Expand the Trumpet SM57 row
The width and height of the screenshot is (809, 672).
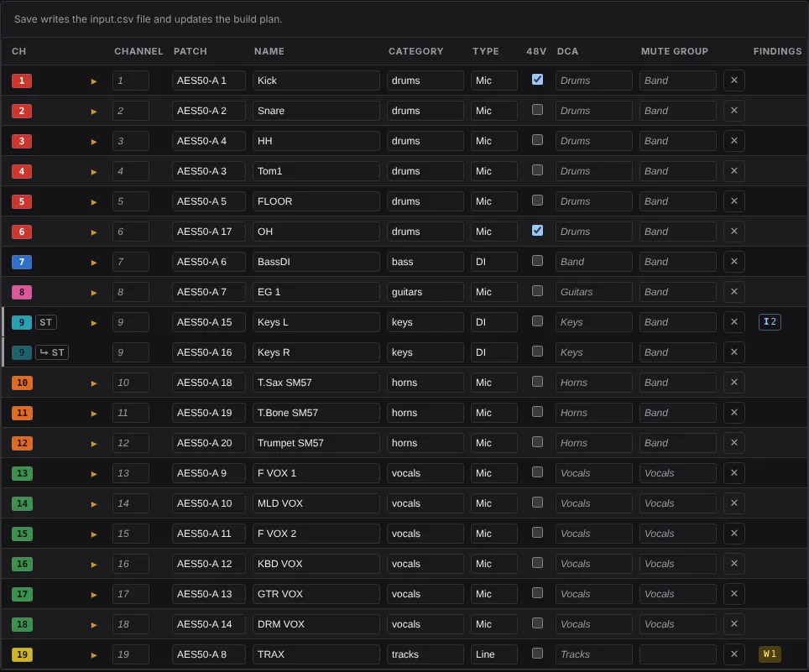pos(93,444)
